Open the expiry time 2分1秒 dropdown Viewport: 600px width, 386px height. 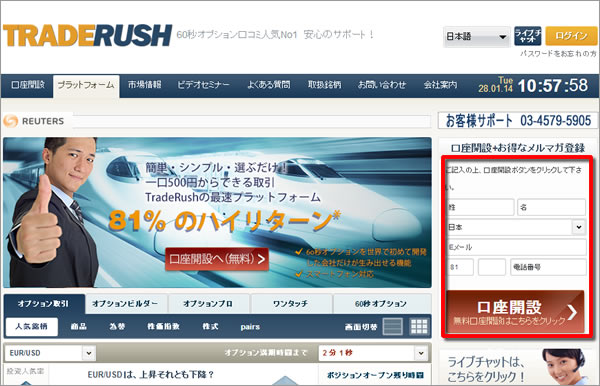pos(373,353)
